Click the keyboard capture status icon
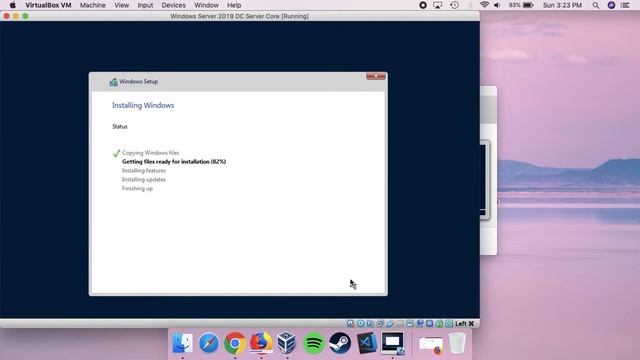The width and height of the screenshot is (640, 360). 449,323
